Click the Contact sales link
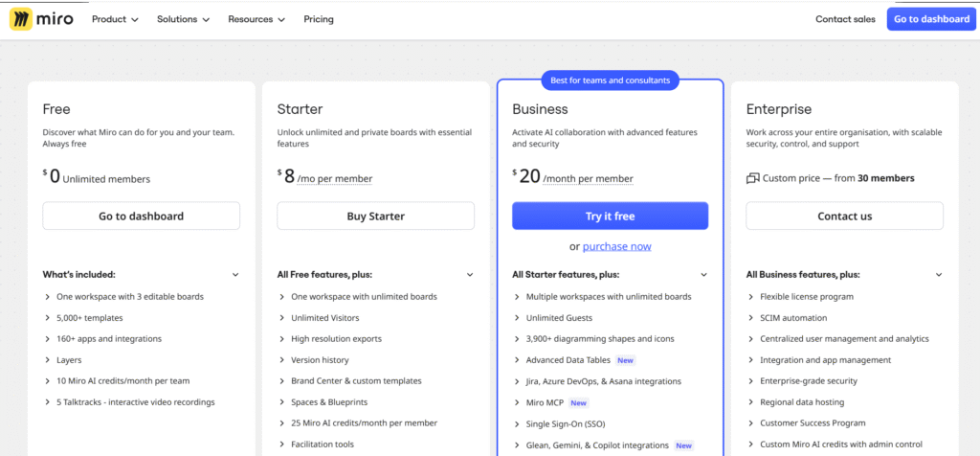 (845, 19)
